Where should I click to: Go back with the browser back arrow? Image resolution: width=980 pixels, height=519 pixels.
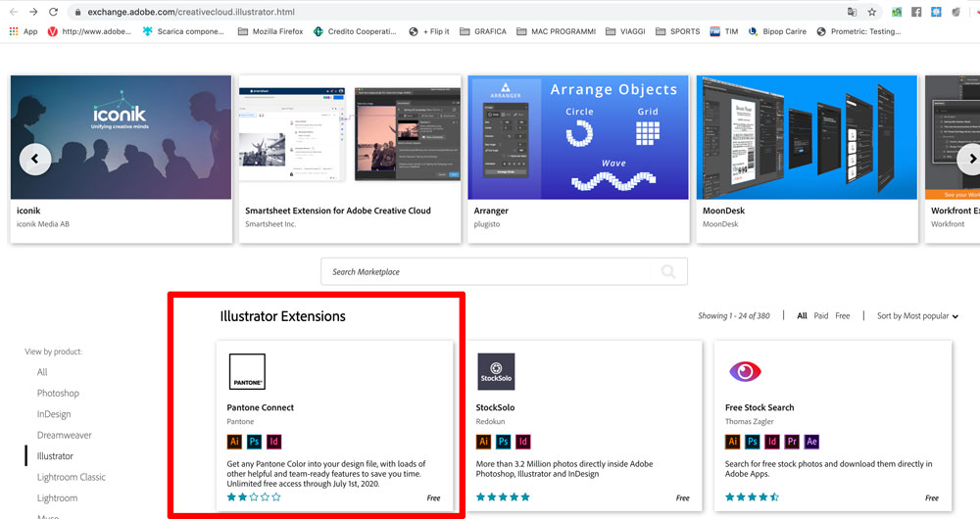coord(14,12)
